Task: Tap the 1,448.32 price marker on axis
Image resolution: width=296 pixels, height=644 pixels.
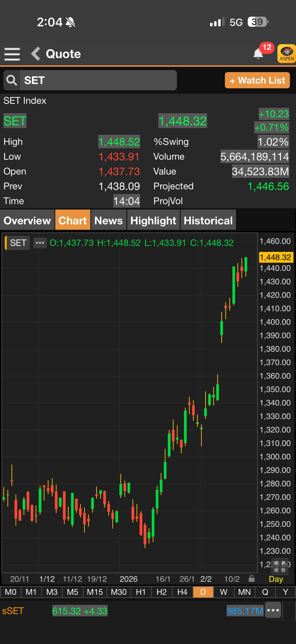Action: pos(276,257)
